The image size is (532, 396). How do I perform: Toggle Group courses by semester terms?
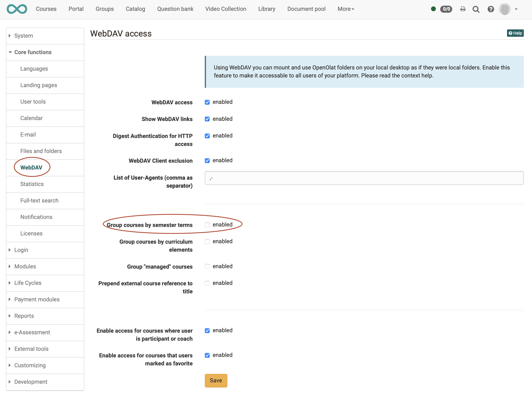click(x=207, y=225)
